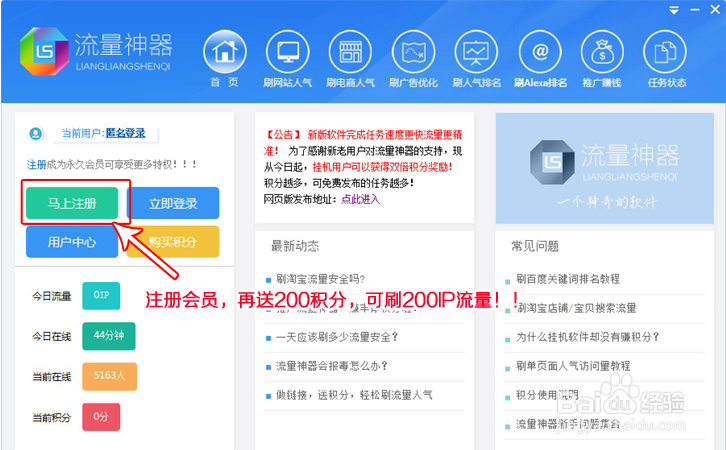726x450 pixels.
Task: Open 刷Alexa排名 @ icon
Action: (540, 52)
